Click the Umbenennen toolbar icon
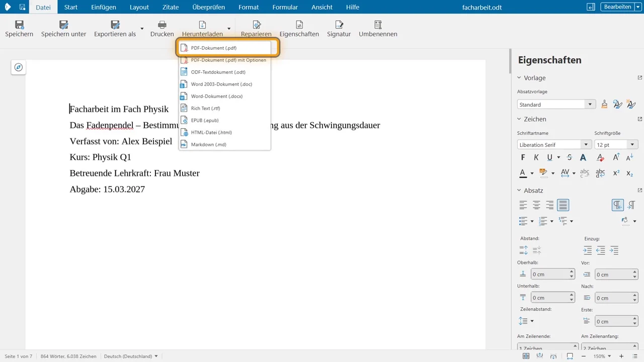Viewport: 644px width, 362px height. click(378, 25)
